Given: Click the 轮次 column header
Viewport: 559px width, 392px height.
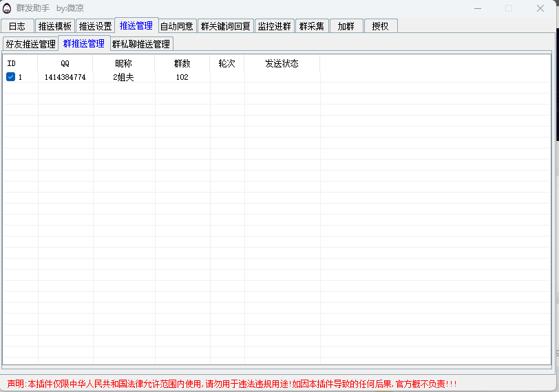Looking at the screenshot, I should pyautogui.click(x=226, y=63).
